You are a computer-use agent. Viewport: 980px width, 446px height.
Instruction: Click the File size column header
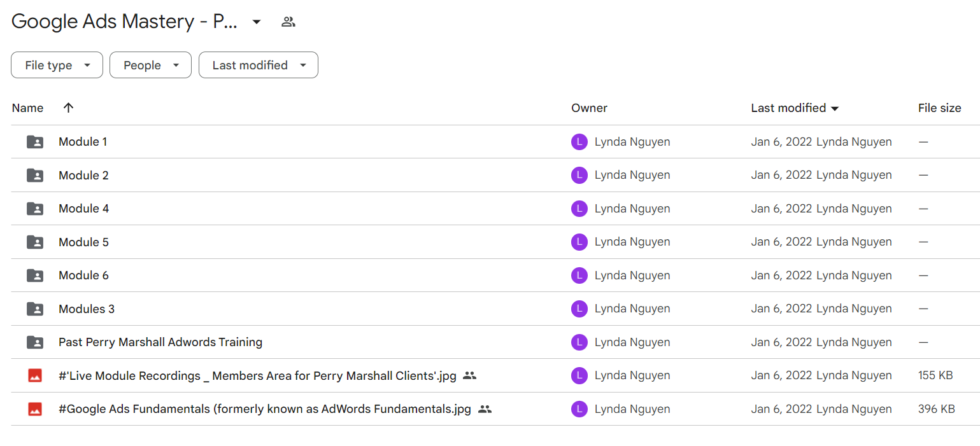[939, 108]
